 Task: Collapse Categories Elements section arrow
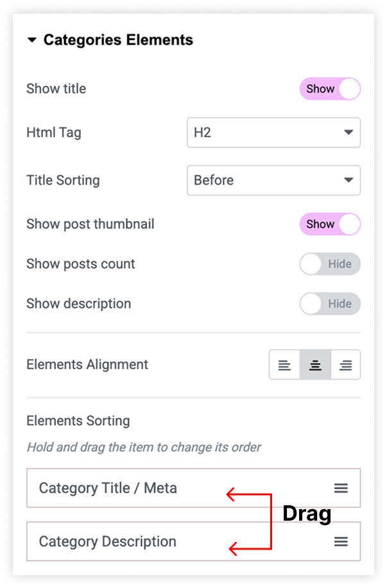tap(32, 40)
